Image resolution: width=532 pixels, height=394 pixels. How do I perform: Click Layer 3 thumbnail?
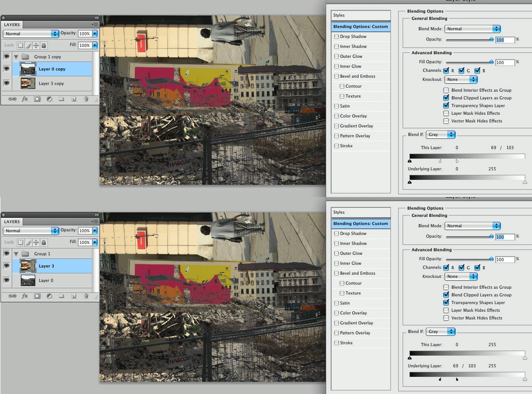click(x=28, y=266)
